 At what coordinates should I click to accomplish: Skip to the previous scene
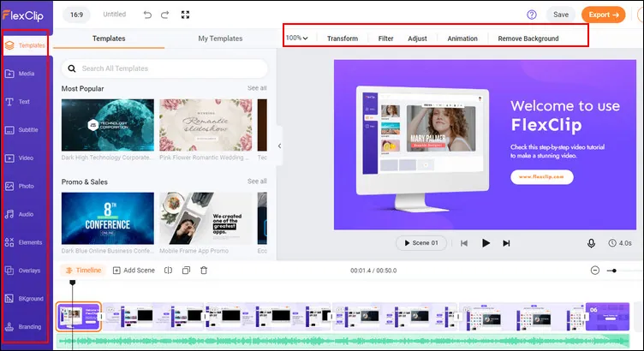[x=464, y=243]
